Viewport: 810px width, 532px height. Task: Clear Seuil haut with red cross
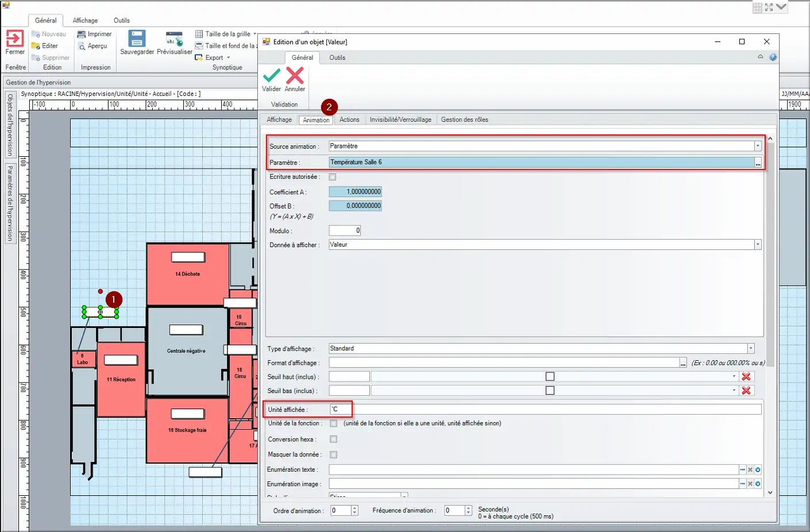(746, 377)
